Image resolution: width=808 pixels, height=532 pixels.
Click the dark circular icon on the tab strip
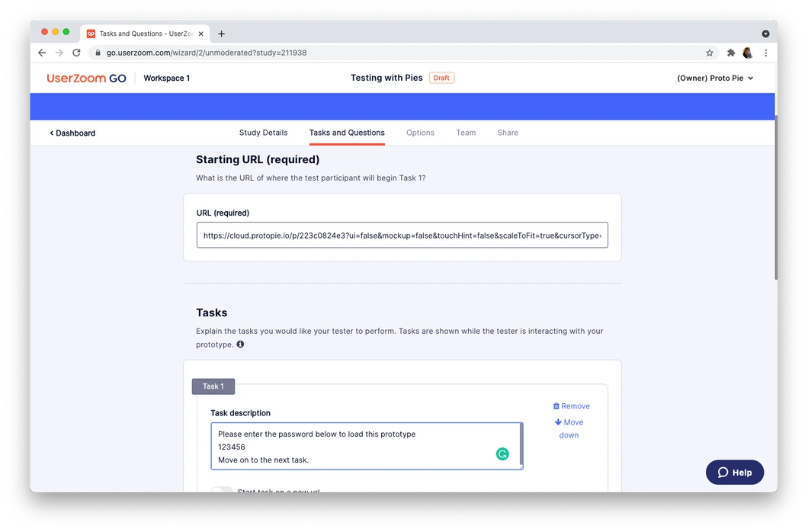(766, 34)
